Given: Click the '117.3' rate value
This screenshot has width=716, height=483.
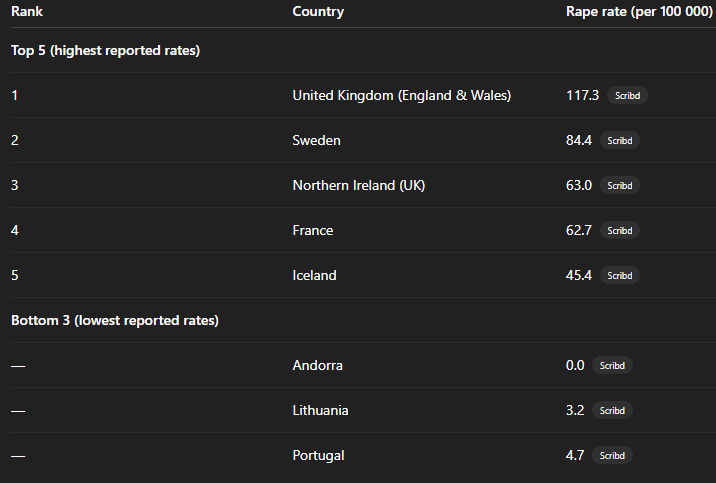Looking at the screenshot, I should pos(582,95).
